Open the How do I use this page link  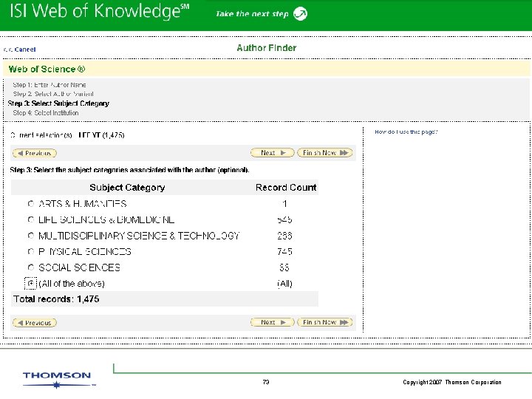[x=406, y=132]
